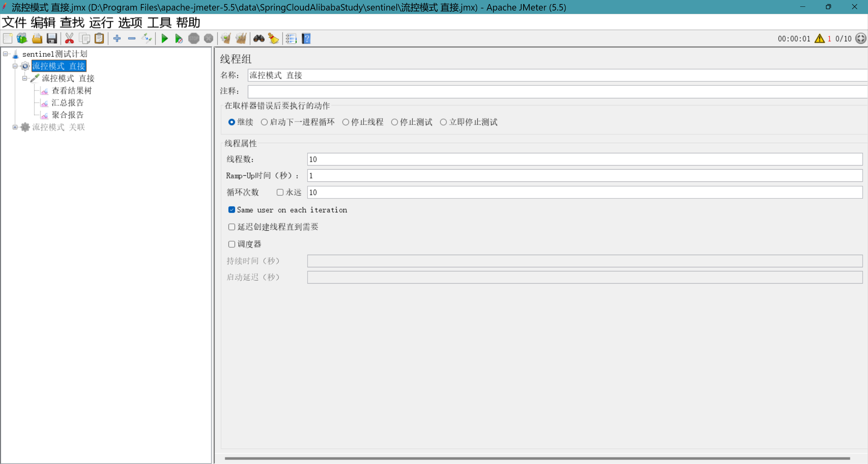Enable the 永远 loop checkbox
This screenshot has height=464, width=868.
[280, 192]
